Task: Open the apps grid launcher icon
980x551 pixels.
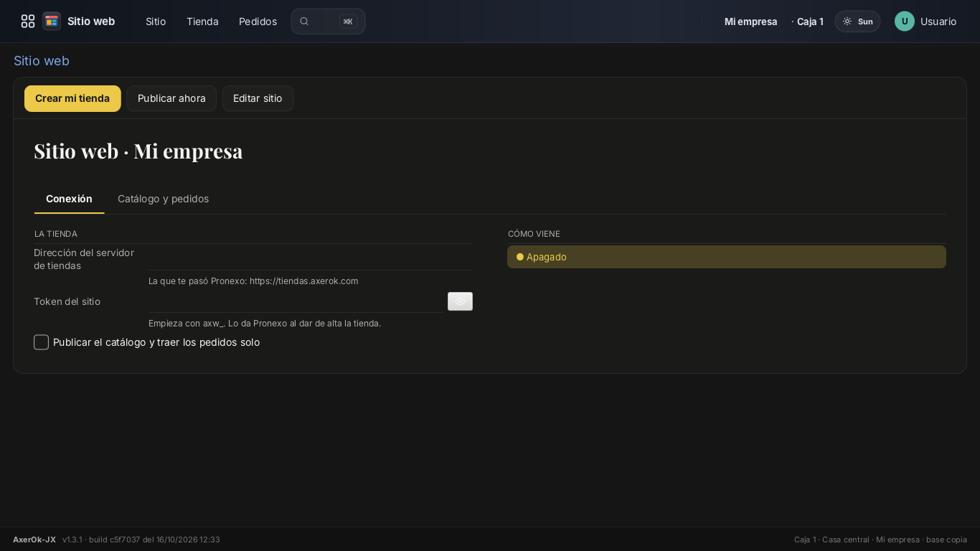Action: (x=28, y=22)
